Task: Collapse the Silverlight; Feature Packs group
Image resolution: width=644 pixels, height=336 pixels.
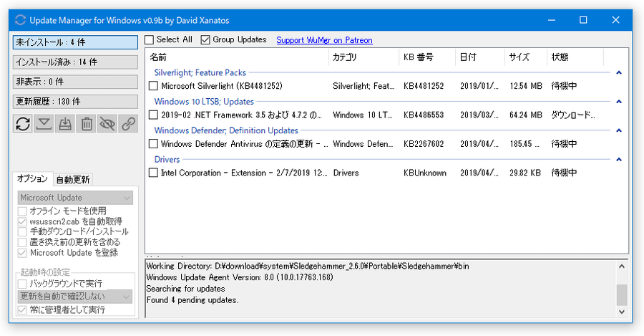Action: [619, 73]
